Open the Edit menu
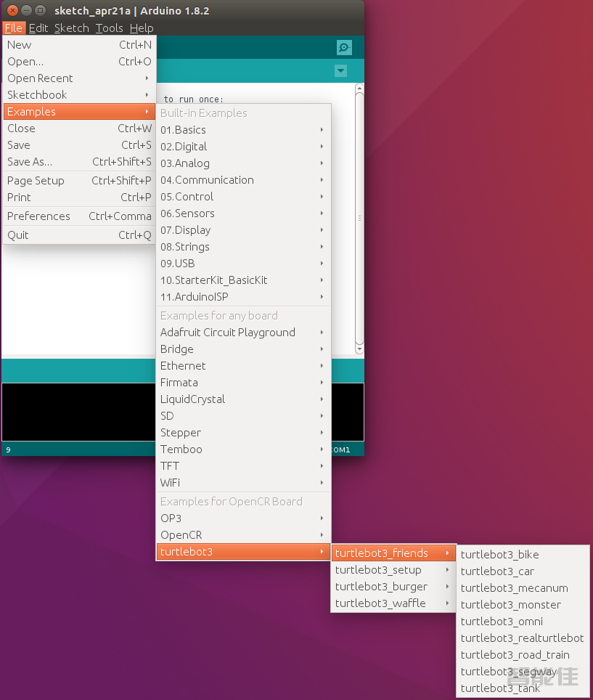Screen dimensions: 593x700 click(x=38, y=28)
